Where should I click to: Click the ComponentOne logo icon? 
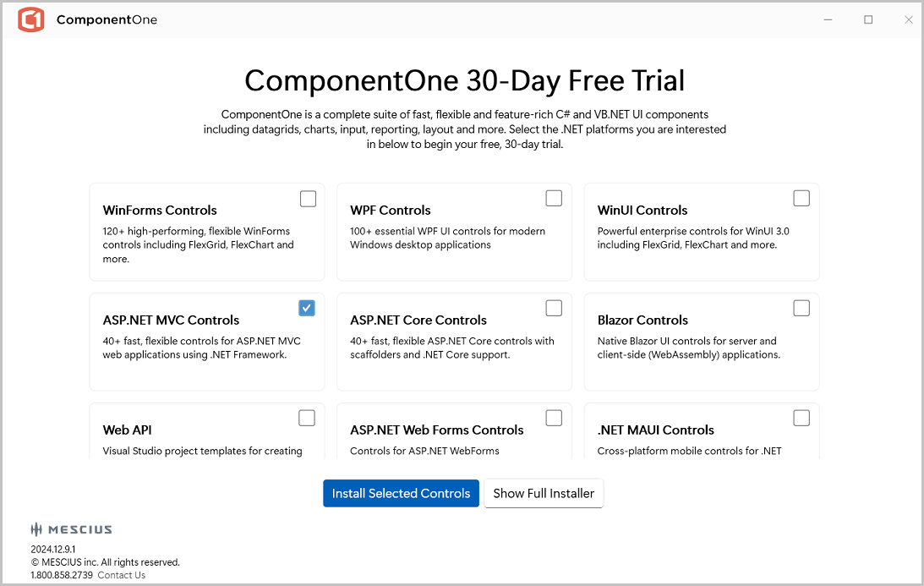coord(31,19)
